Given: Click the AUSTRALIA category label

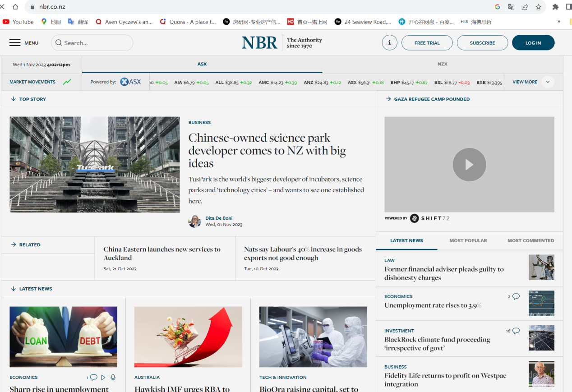Looking at the screenshot, I should [x=147, y=378].
